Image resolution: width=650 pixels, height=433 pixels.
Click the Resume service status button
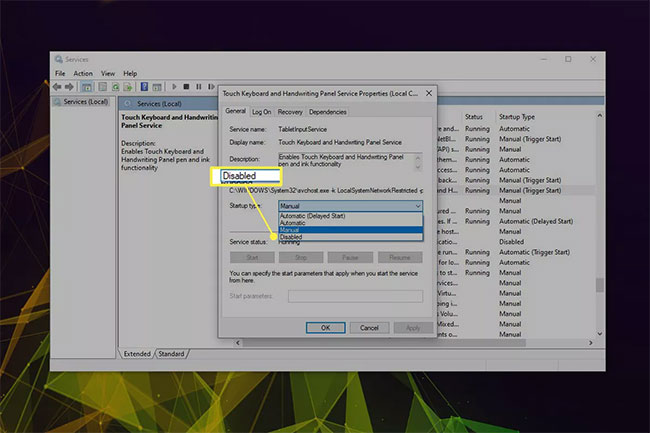[400, 257]
